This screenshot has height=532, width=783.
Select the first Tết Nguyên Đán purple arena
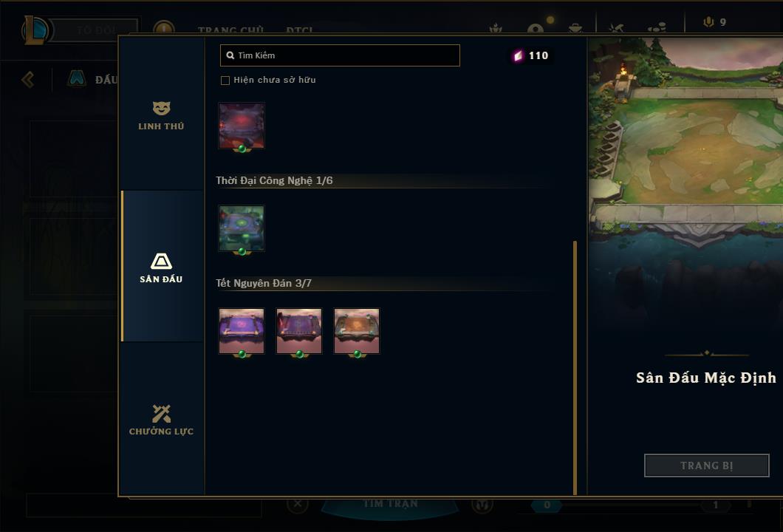[x=242, y=331]
